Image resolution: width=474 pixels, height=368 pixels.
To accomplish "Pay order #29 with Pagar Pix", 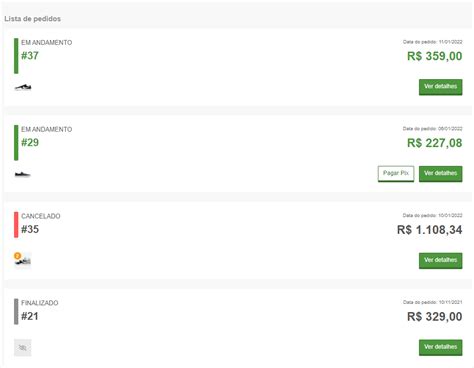I will (396, 173).
